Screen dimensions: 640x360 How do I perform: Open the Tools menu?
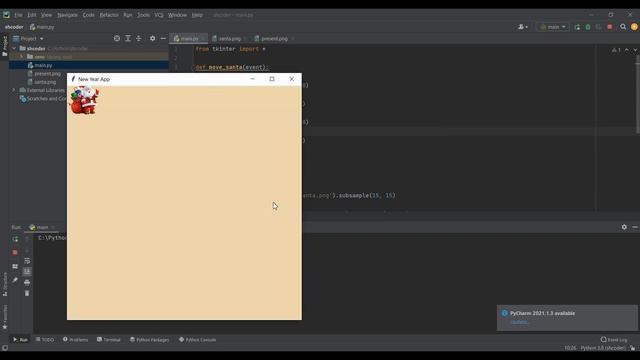coord(143,15)
